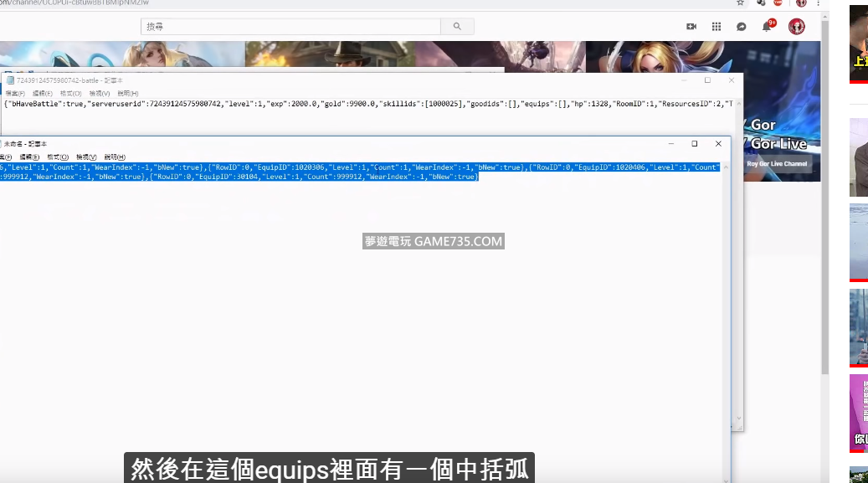Click the scroll-up arrow of the battle Notepad
This screenshot has width=868, height=483.
tap(738, 104)
